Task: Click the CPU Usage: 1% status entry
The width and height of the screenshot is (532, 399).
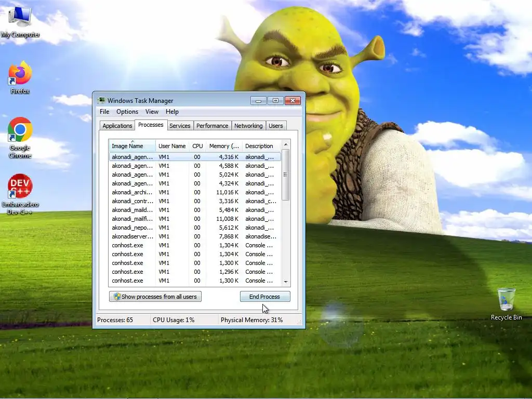Action: (x=174, y=320)
